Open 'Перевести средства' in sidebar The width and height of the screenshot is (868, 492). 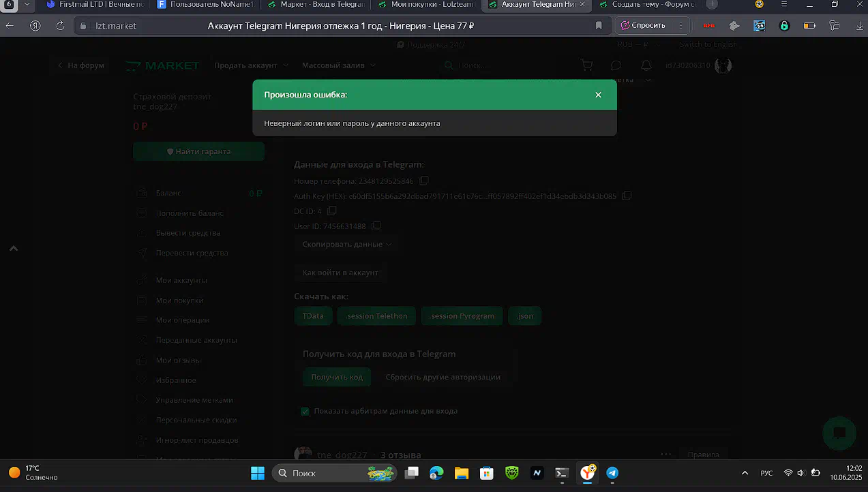click(192, 253)
